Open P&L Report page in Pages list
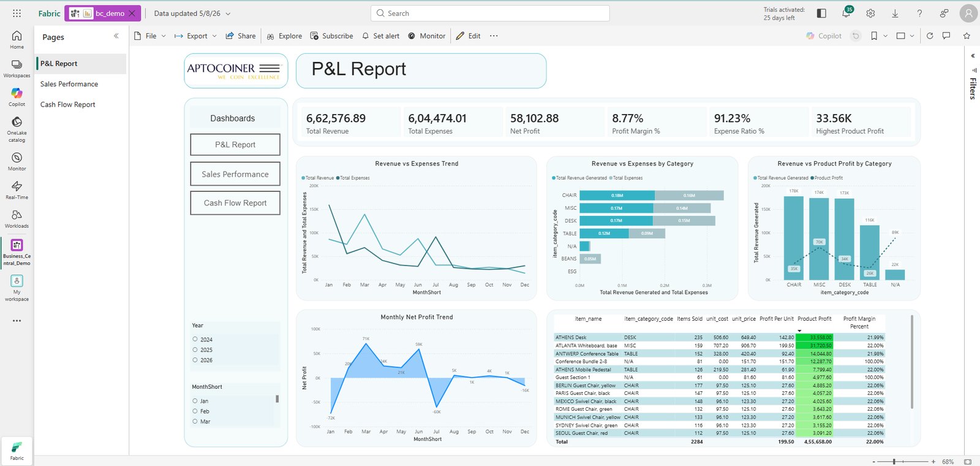Image resolution: width=980 pixels, height=466 pixels. tap(81, 64)
